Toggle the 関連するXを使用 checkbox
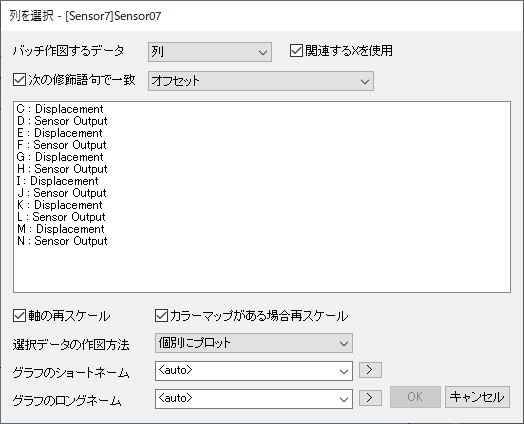The image size is (524, 424). pos(296,51)
